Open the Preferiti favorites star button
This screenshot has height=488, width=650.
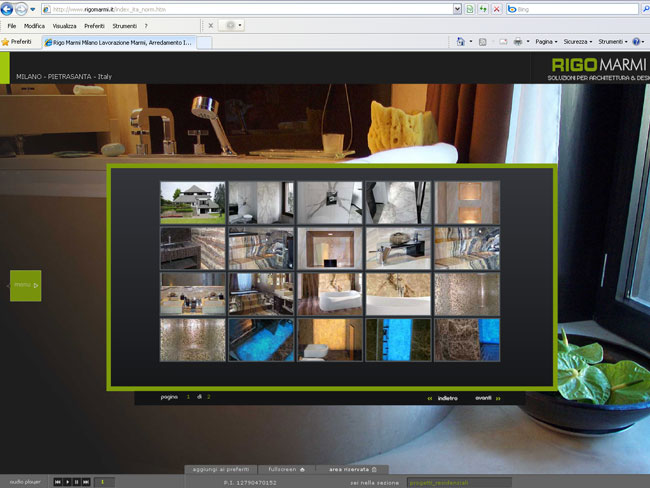(x=17, y=42)
